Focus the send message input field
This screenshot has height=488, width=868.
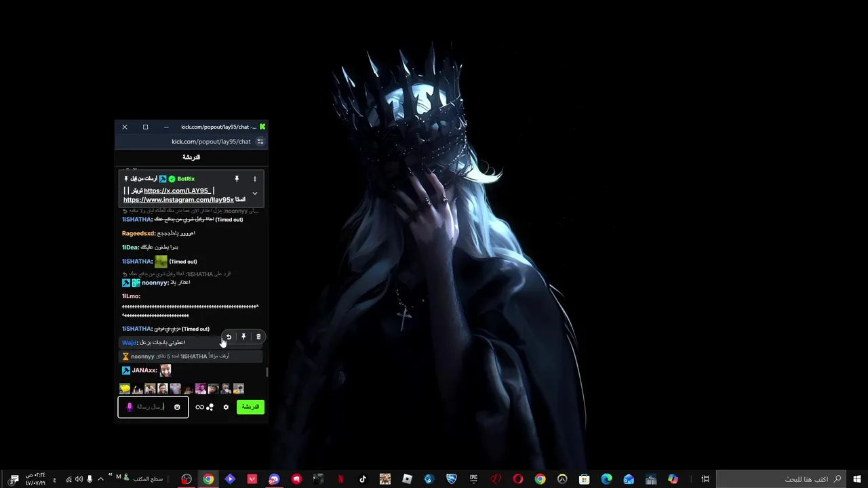(153, 407)
